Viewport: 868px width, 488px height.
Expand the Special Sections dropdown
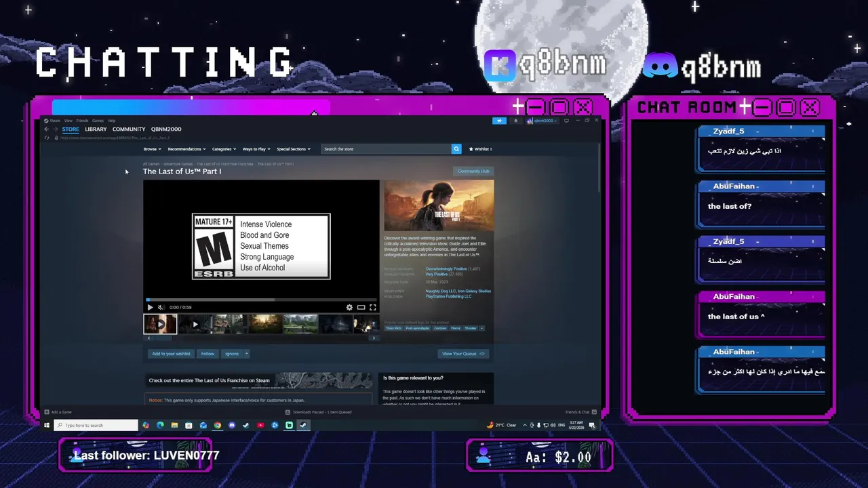coord(293,148)
